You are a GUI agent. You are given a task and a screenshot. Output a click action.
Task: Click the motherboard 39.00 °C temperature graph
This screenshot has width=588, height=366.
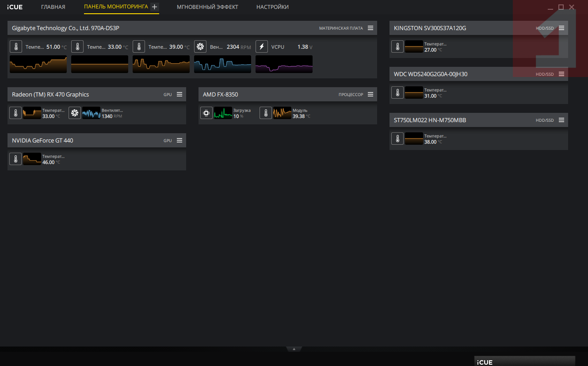point(161,64)
